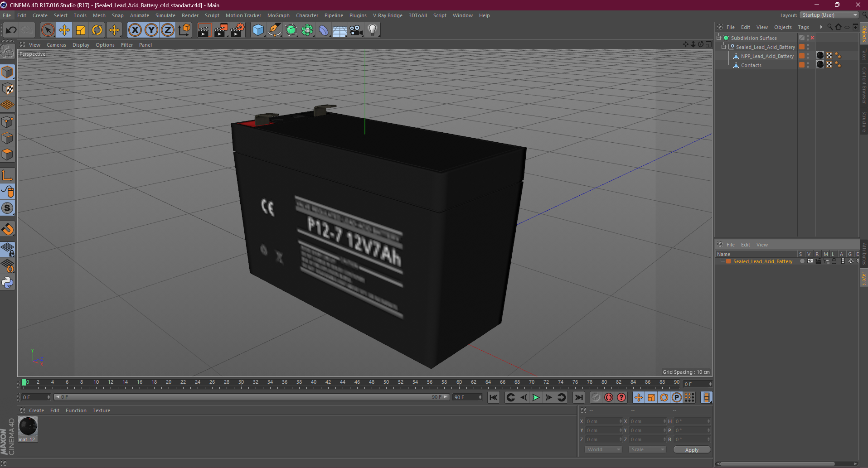This screenshot has width=868, height=468.
Task: Enable the Axis mode tool
Action: pos(8,175)
